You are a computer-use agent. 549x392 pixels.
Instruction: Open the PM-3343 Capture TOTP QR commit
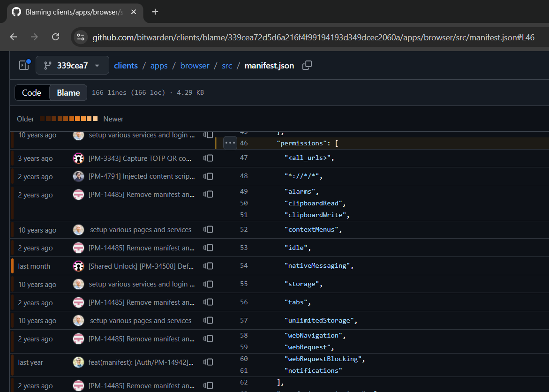[140, 158]
